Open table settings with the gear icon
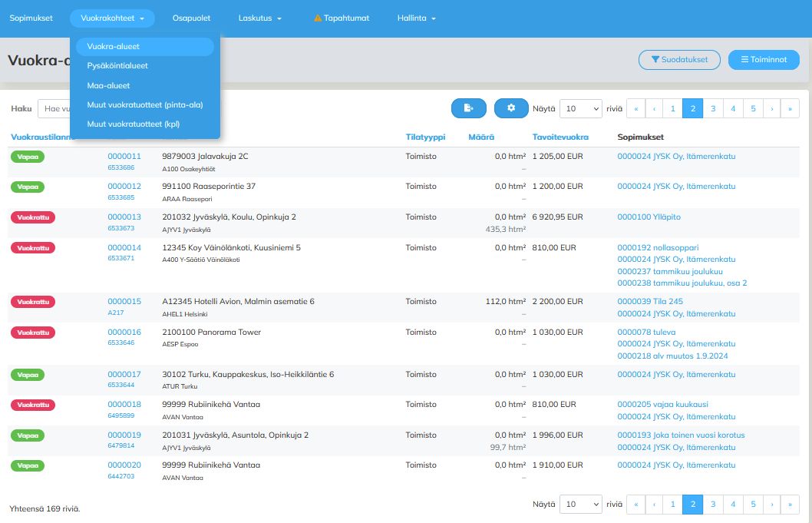Screen dimensions: 812x523 tap(511, 108)
